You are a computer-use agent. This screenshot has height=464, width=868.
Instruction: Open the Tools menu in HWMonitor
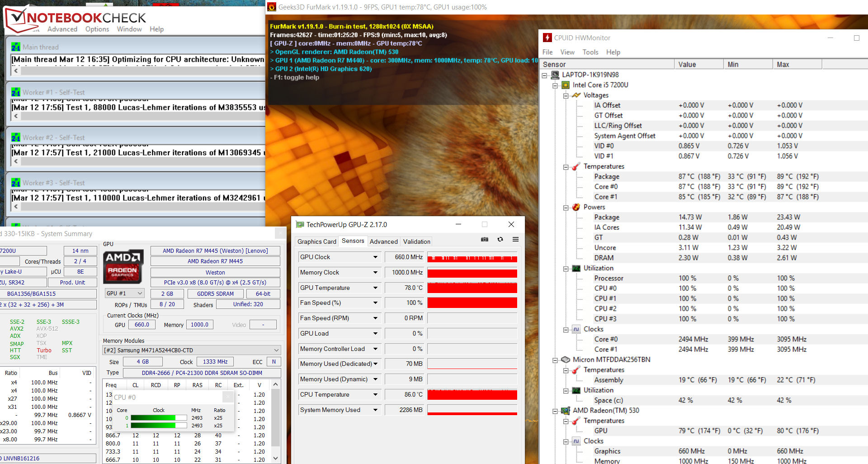[590, 52]
